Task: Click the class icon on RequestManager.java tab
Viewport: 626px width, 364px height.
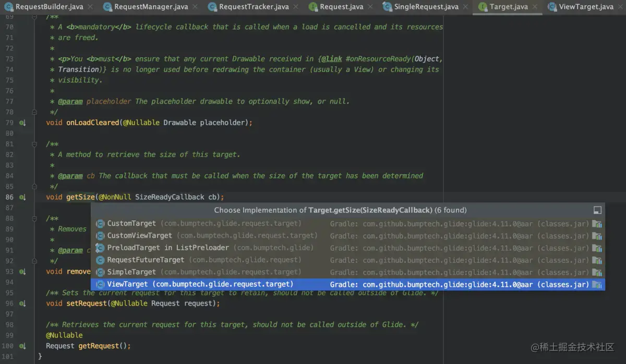Action: tap(107, 7)
